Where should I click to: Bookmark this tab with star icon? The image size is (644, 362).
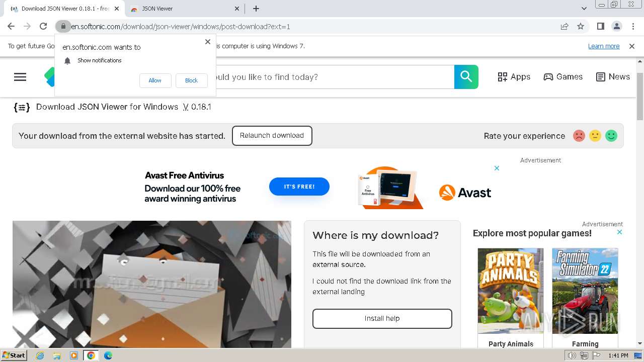581,26
